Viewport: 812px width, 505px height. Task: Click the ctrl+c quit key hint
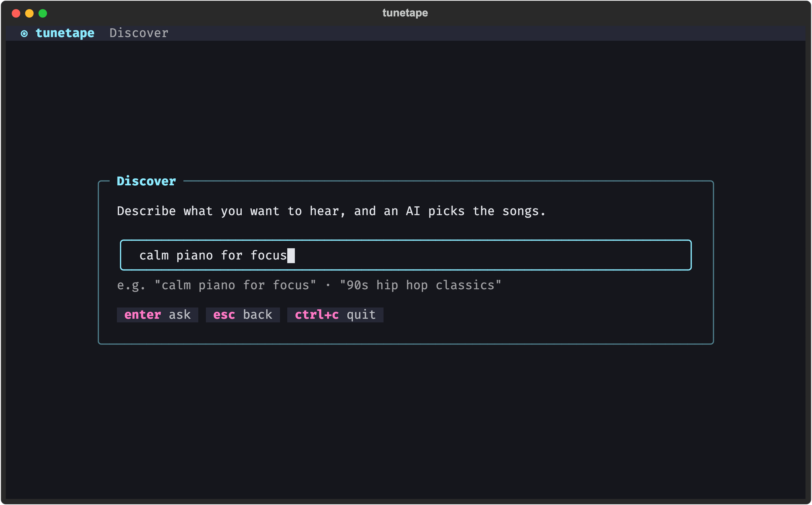(335, 315)
